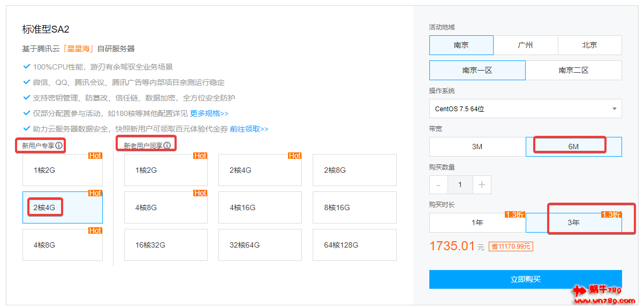Open 更多规格>> link
The height and width of the screenshot is (308, 644).
click(209, 113)
